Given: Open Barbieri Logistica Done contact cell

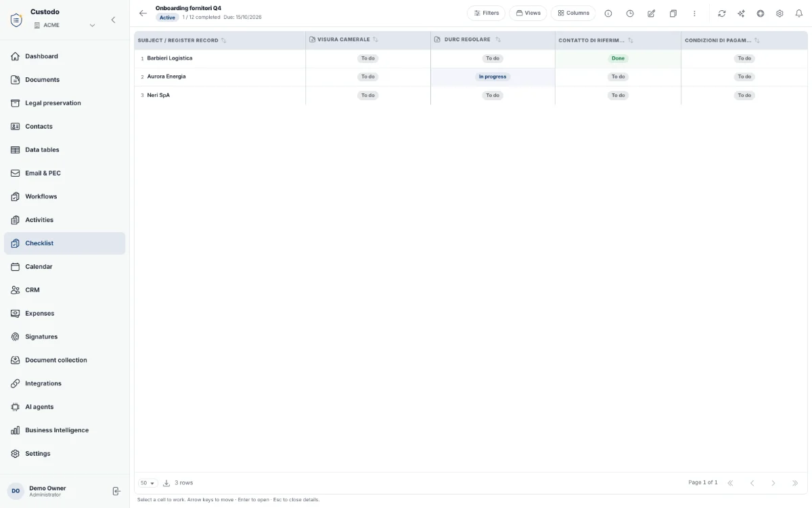Looking at the screenshot, I should (x=618, y=59).
